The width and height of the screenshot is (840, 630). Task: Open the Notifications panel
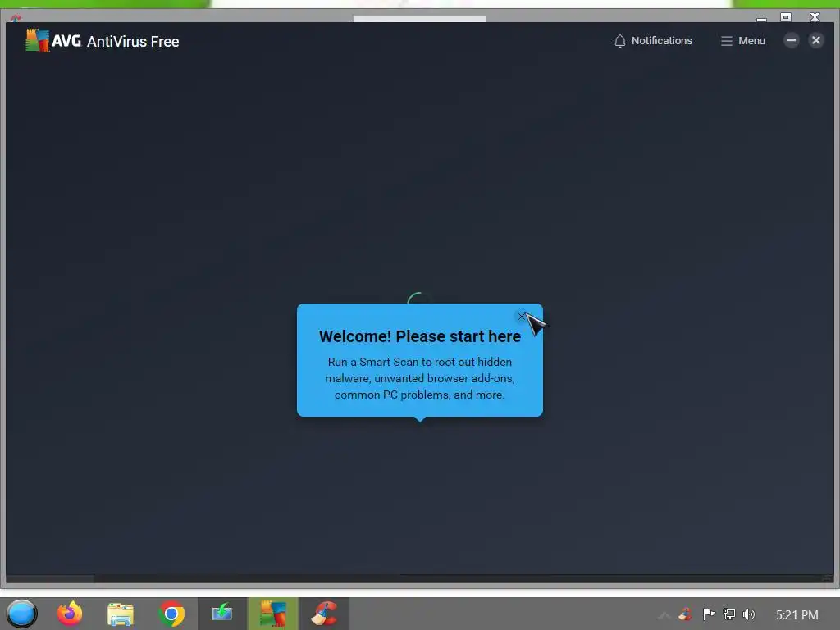click(653, 41)
